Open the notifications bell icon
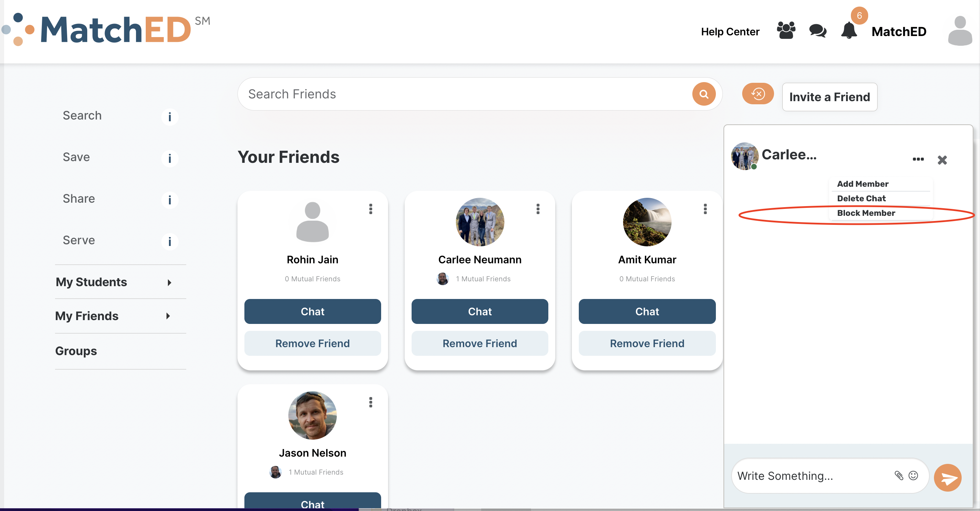Viewport: 980px width, 511px height. [x=849, y=30]
